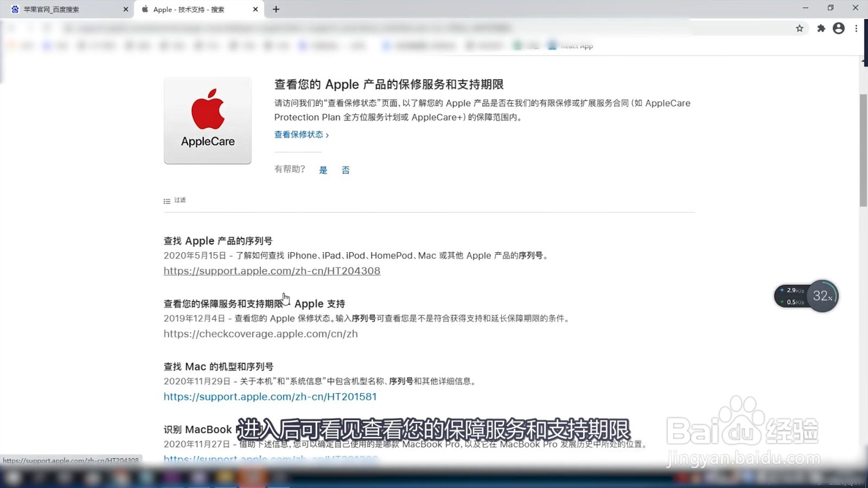868x488 pixels.
Task: Follow the checkcoverage.apple.com/cn/zh URL
Action: tap(261, 333)
